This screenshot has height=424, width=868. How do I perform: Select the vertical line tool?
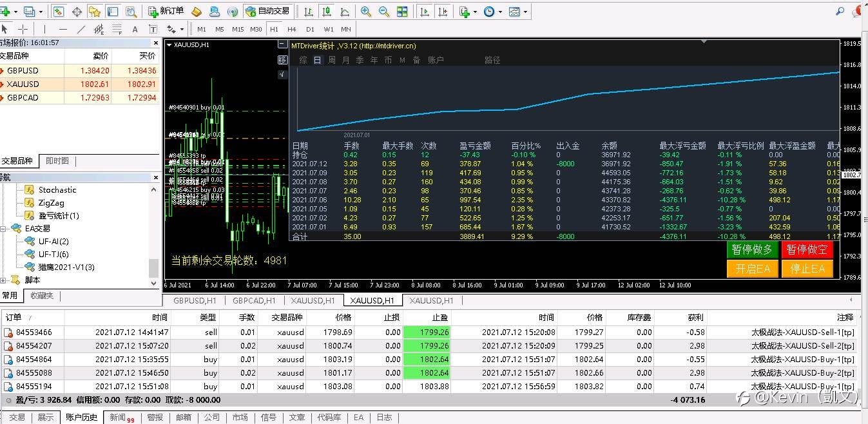[x=44, y=29]
